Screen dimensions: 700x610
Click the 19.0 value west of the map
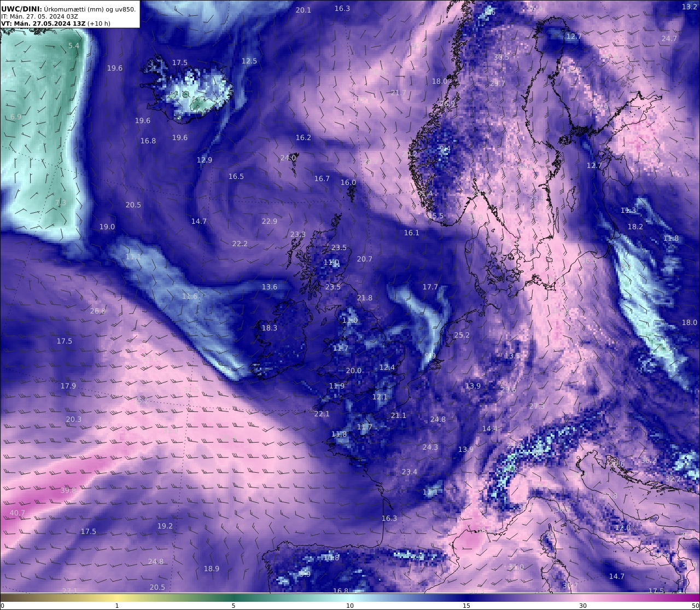pos(107,227)
